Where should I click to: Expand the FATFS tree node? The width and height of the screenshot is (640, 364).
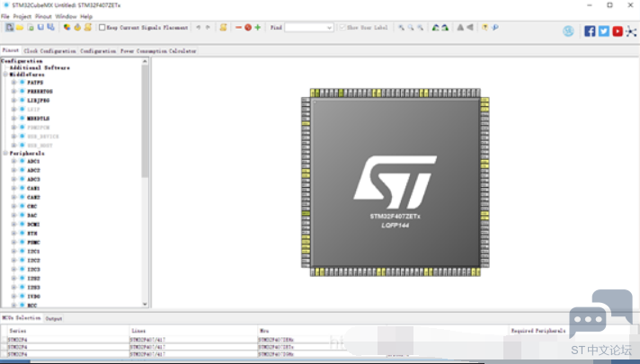coord(13,83)
